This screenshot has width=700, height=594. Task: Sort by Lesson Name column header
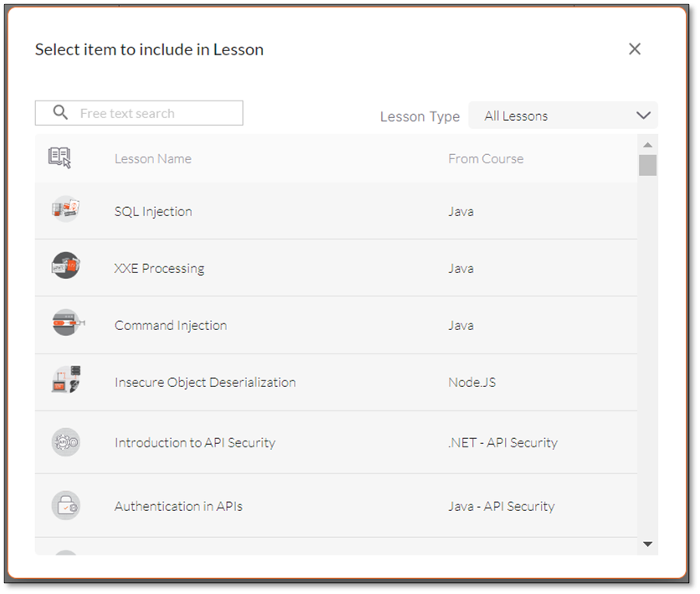click(152, 158)
